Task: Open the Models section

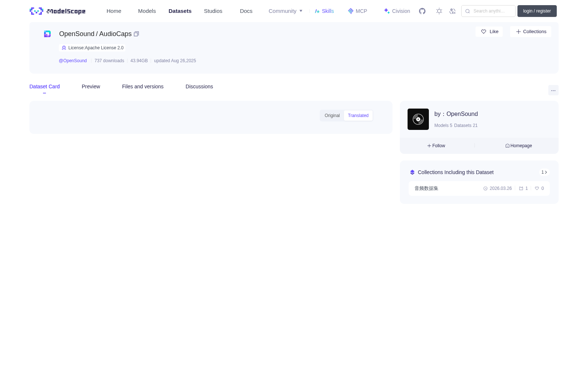Action: 147,11
